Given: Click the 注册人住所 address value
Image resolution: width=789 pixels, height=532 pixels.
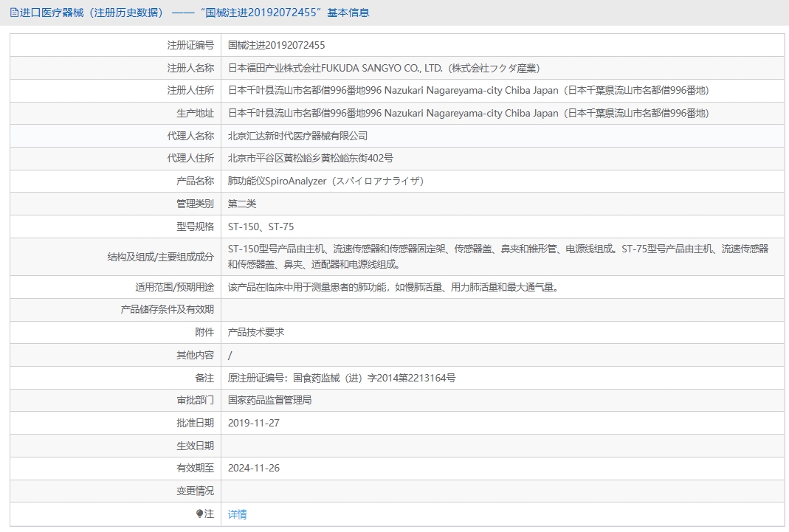Looking at the screenshot, I should (469, 91).
